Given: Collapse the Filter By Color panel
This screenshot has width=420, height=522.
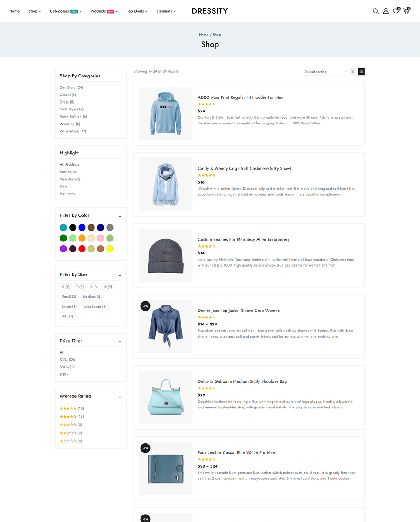Looking at the screenshot, I should click(x=120, y=216).
